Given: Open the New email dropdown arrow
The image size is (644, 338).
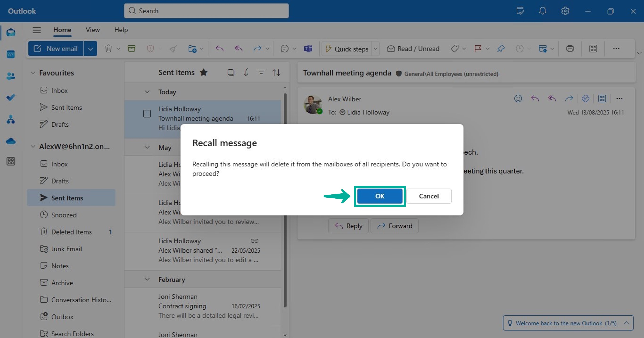Looking at the screenshot, I should click(90, 48).
